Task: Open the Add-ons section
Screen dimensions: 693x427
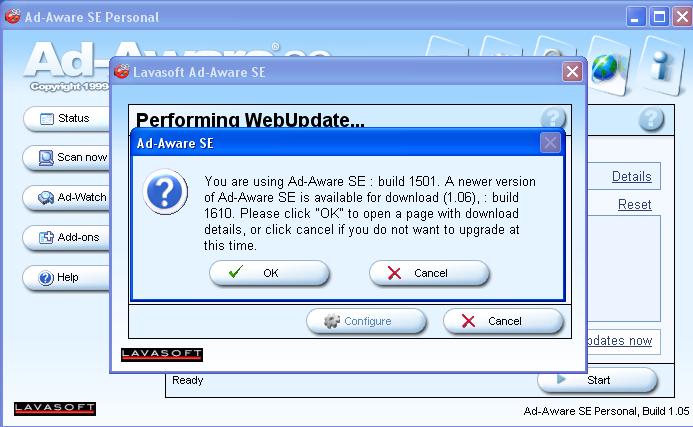Action: click(x=66, y=238)
